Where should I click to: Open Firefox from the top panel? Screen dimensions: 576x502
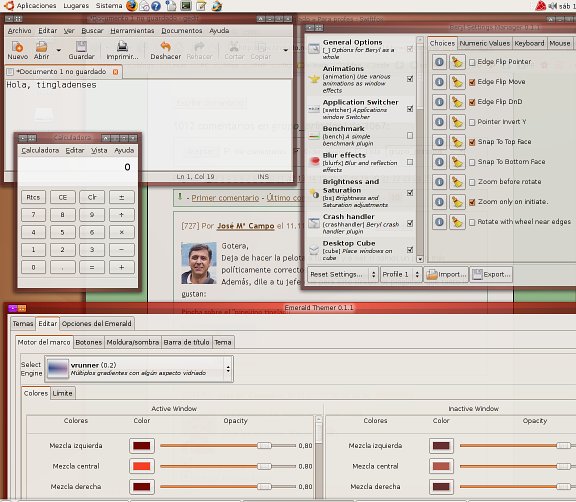[x=132, y=6]
